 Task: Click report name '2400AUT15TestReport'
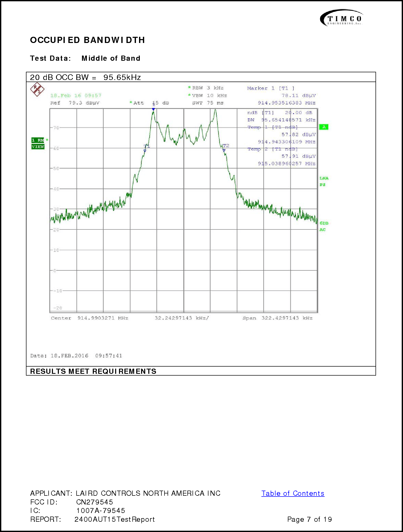point(115,519)
